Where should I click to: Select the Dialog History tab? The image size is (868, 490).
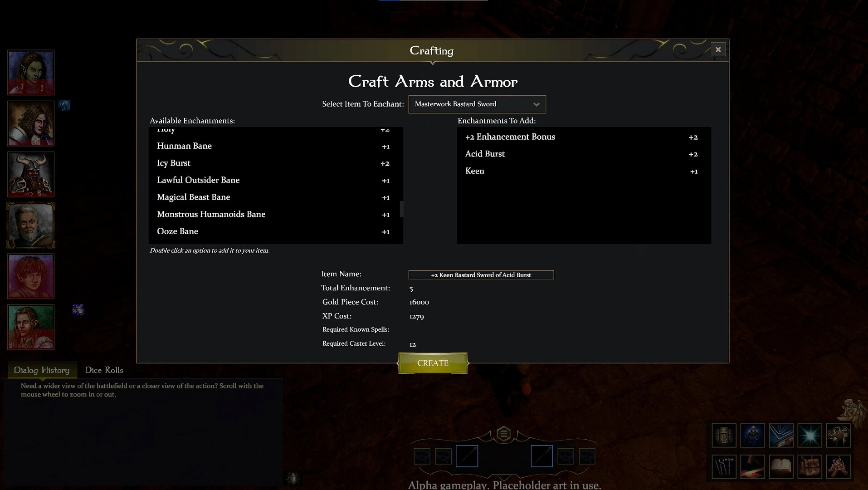pos(42,370)
